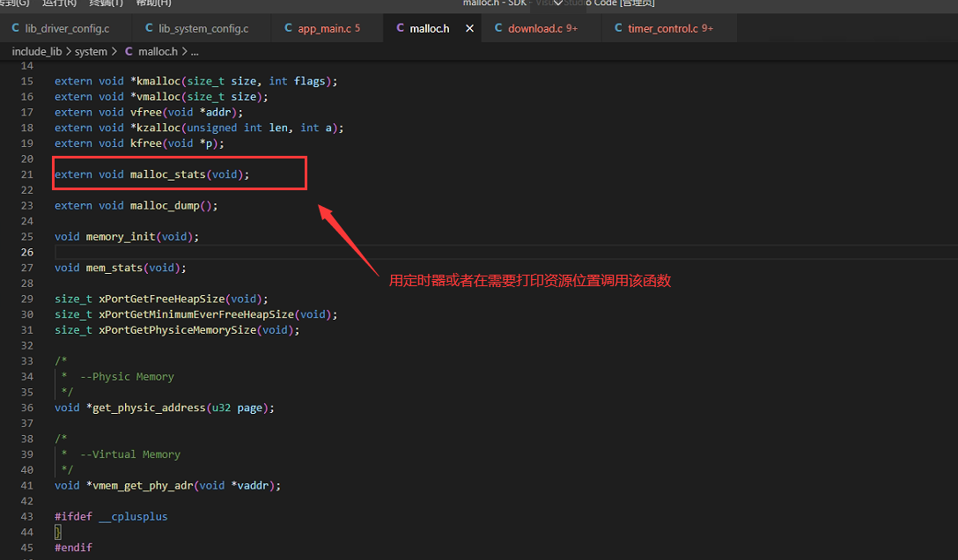Click get_physic_address on line 36

149,408
